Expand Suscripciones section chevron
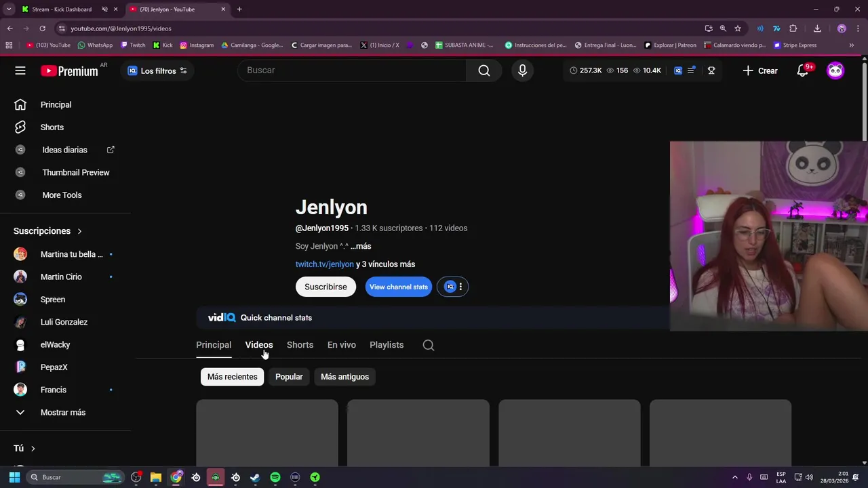This screenshot has width=868, height=488. coord(79,231)
